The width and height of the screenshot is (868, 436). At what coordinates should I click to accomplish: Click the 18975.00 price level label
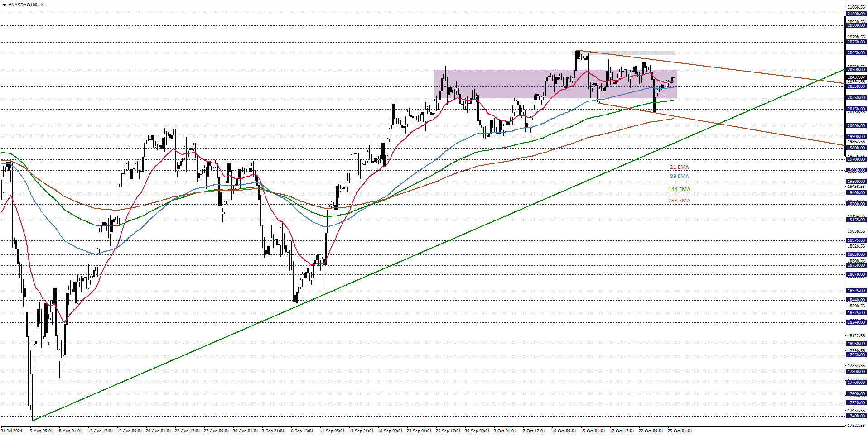[856, 240]
